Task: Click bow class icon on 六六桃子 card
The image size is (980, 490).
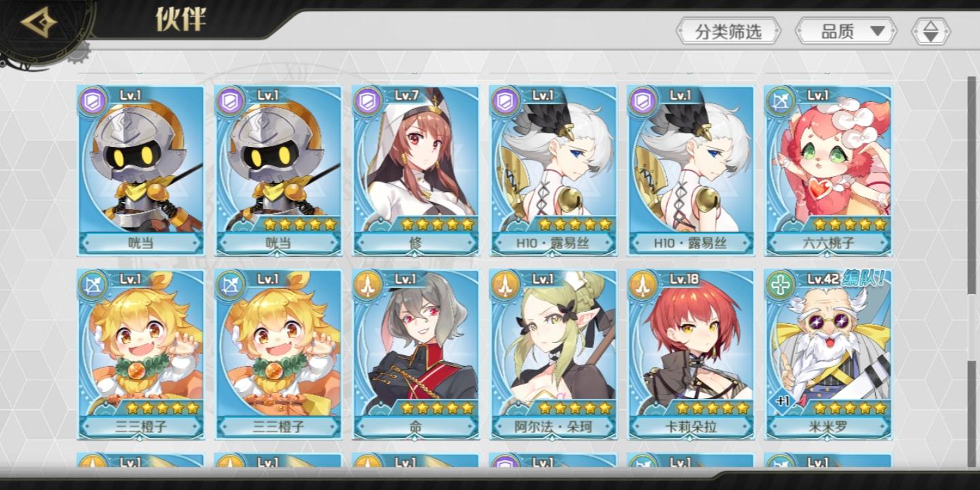Action: 778,101
